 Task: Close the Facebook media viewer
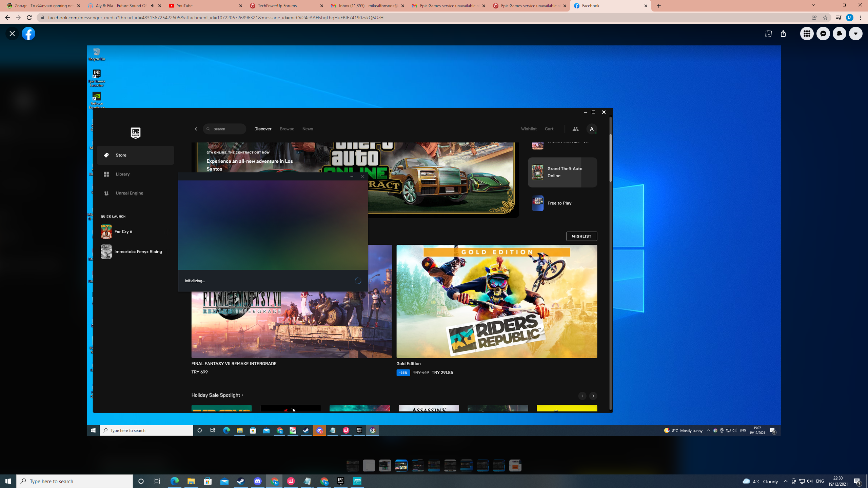coord(12,34)
